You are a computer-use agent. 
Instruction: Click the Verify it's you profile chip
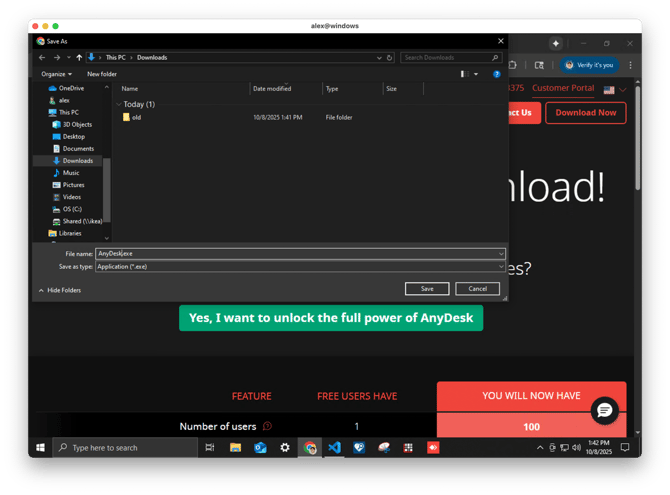click(x=589, y=65)
